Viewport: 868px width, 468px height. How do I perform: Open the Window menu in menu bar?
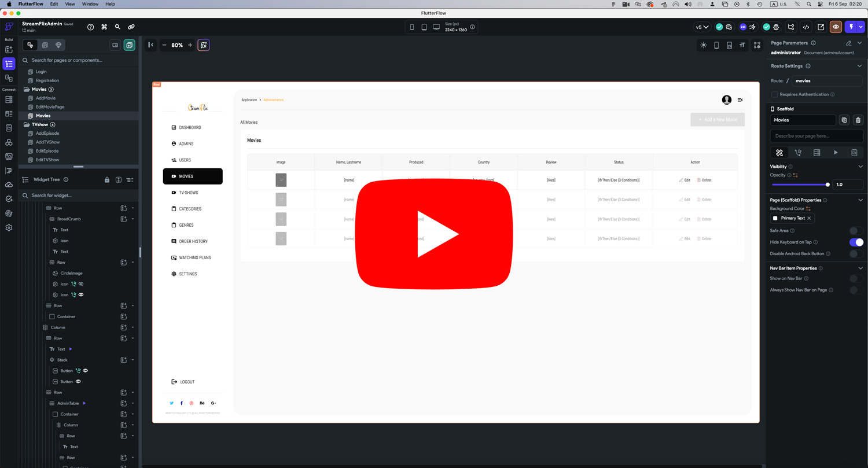[90, 4]
